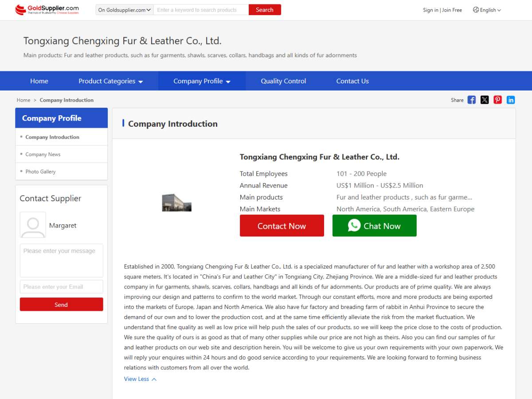Click the WhatsApp Chat Now button
The image size is (532, 399).
coord(375,226)
